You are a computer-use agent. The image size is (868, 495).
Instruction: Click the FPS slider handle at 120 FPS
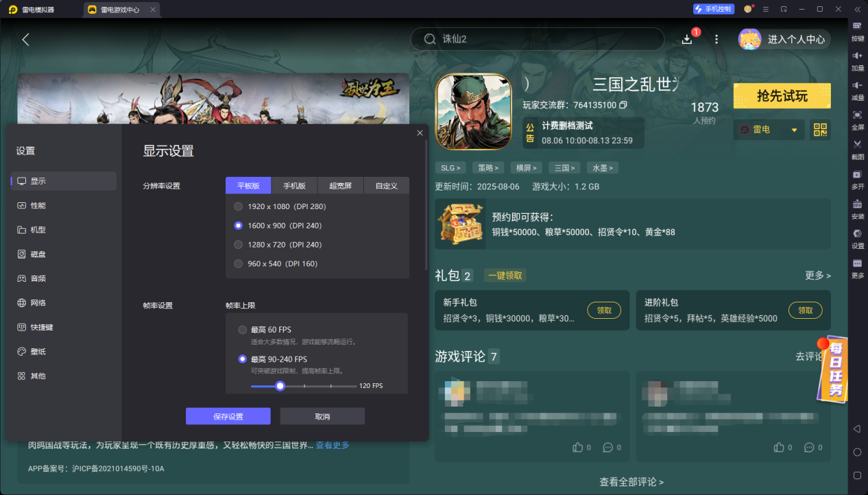pos(280,386)
